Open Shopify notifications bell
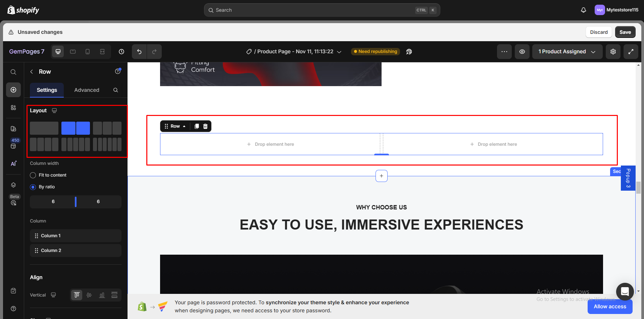Screen dimensions: 644x319 [584, 10]
